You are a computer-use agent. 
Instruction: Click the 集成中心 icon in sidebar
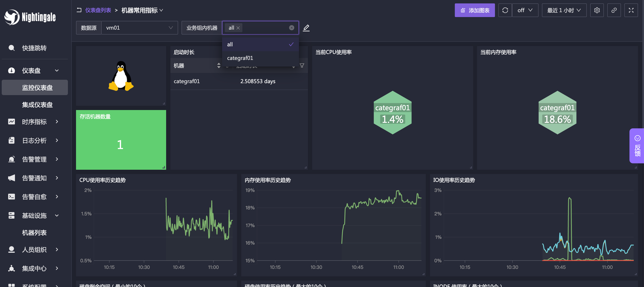tap(12, 268)
